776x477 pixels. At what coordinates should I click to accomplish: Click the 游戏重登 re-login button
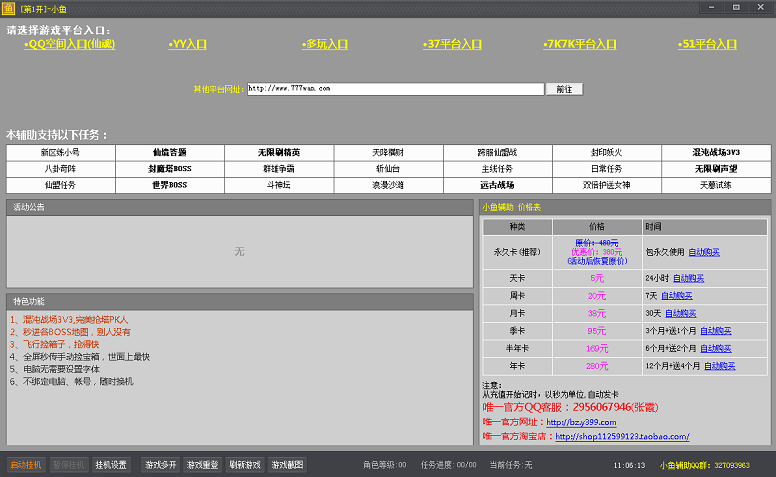click(202, 465)
